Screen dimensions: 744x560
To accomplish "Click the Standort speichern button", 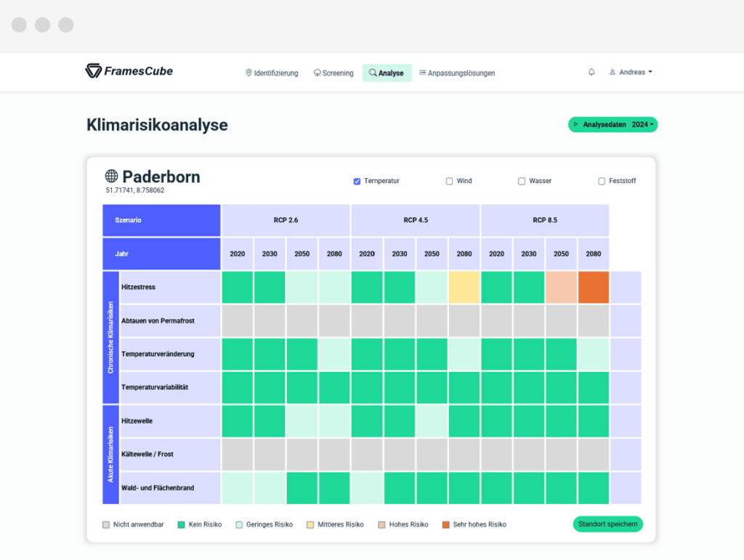I will (608, 524).
